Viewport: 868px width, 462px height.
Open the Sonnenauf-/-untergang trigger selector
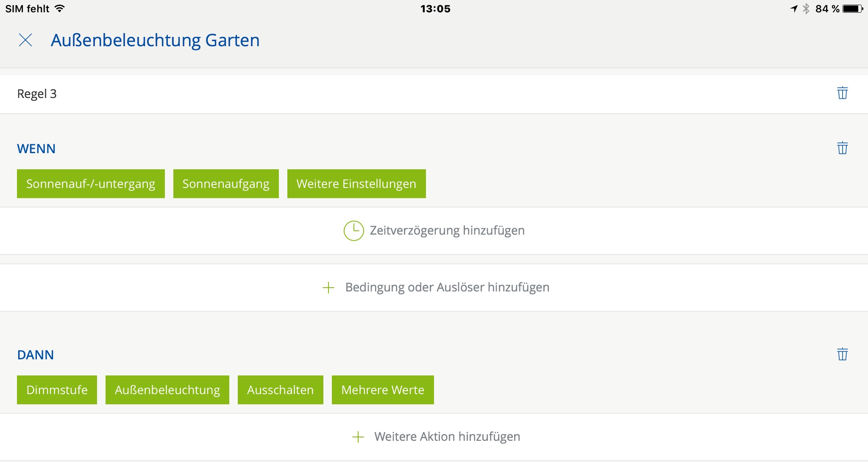(x=91, y=184)
